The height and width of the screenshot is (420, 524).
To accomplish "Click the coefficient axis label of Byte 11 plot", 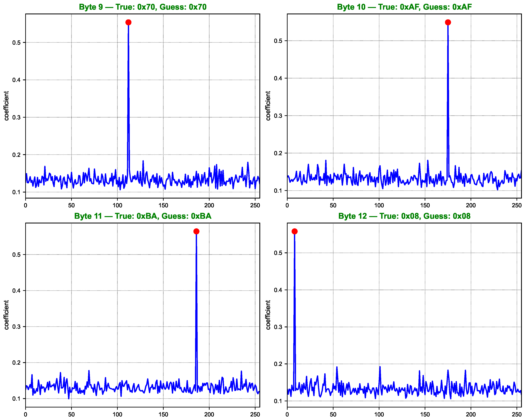I will coord(6,315).
